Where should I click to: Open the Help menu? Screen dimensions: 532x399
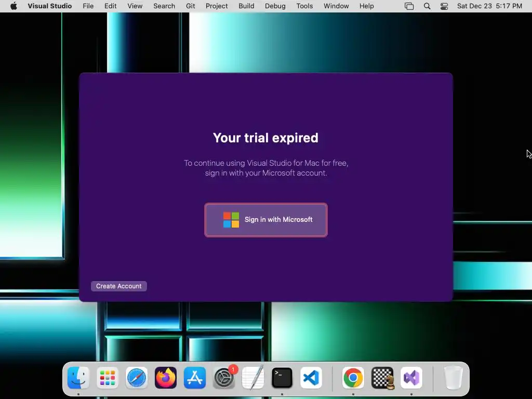click(x=367, y=6)
